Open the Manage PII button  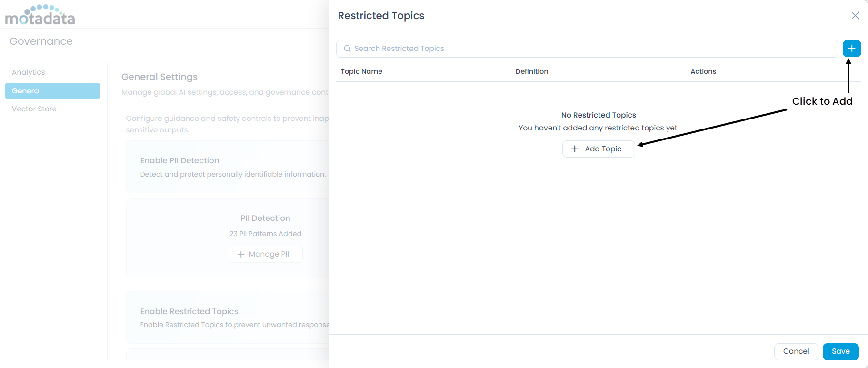point(265,254)
